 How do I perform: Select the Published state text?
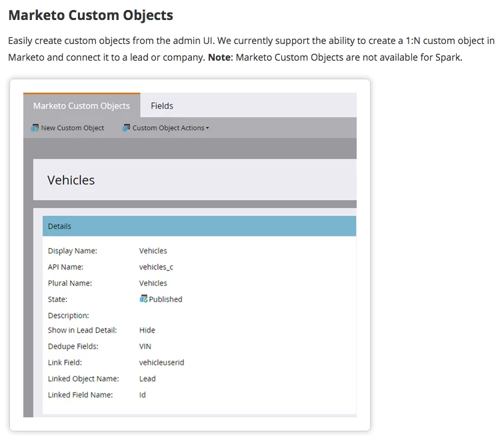(165, 299)
